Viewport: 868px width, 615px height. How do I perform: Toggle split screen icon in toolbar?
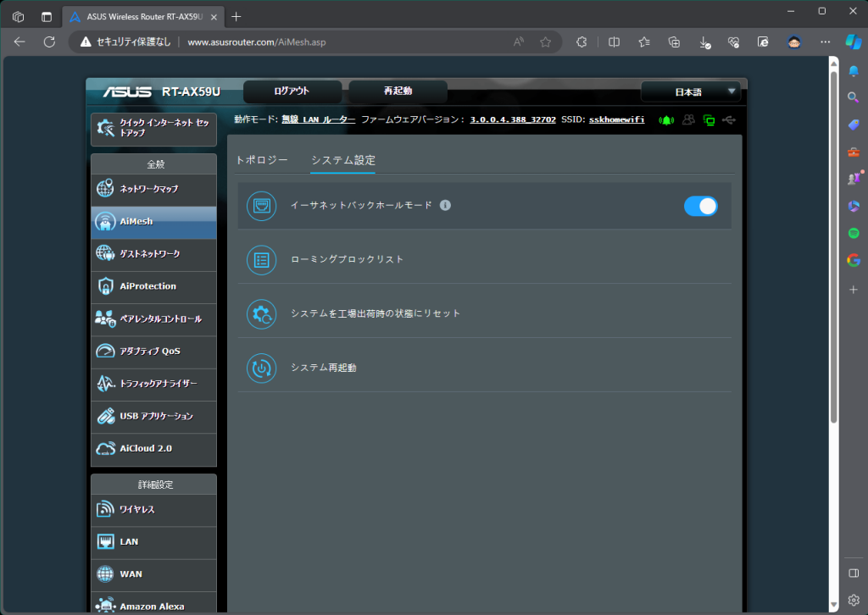614,42
